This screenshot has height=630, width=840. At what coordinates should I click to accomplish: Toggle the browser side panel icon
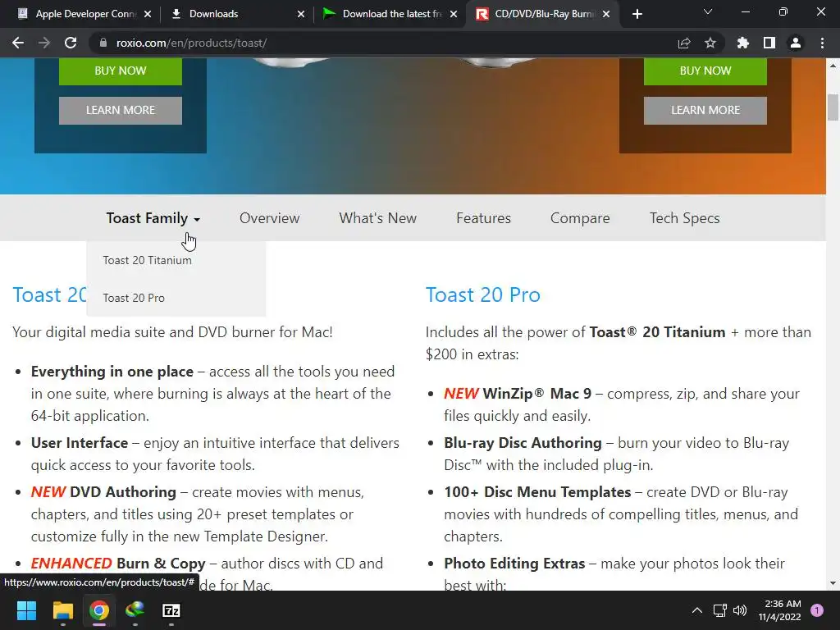point(769,43)
